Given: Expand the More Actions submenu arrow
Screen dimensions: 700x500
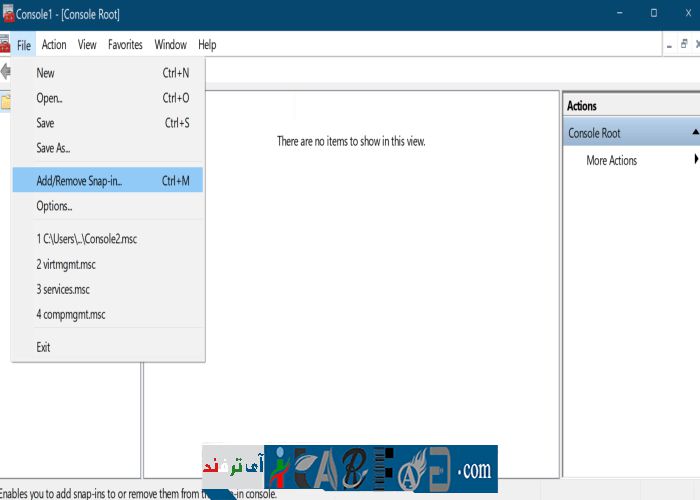Looking at the screenshot, I should pos(695,160).
